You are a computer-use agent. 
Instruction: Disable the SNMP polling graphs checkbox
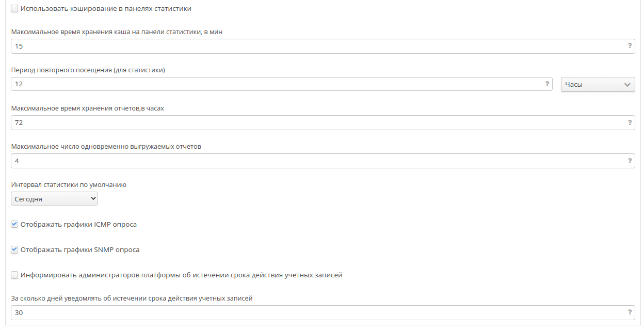[14, 250]
